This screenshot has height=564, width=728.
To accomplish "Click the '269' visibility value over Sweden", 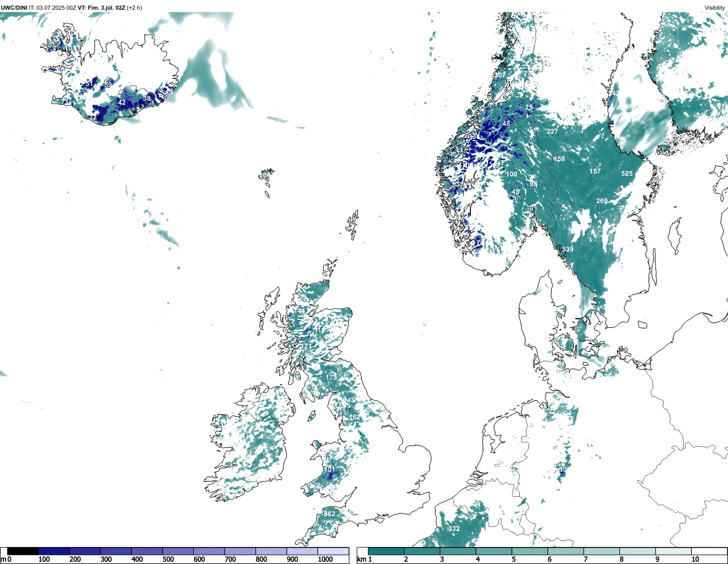I will point(602,201).
